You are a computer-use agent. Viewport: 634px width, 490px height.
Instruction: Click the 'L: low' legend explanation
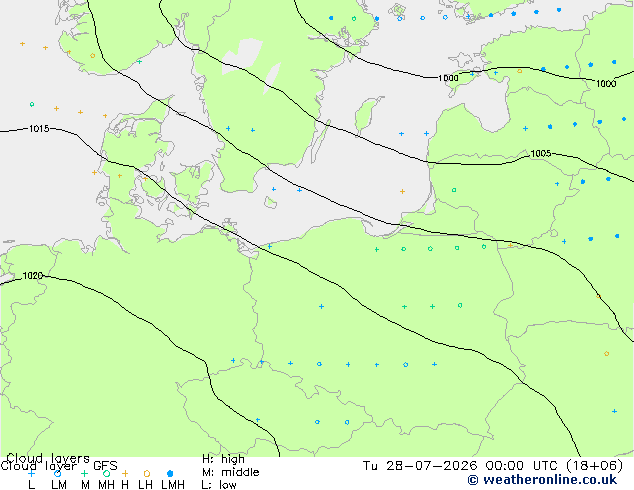click(219, 484)
